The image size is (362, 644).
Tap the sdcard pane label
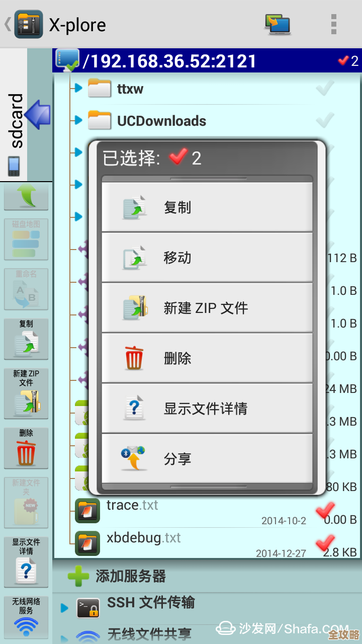click(x=17, y=121)
